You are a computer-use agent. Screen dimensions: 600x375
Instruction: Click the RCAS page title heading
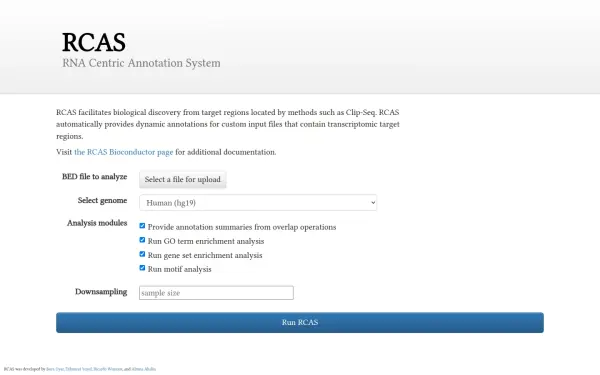point(94,42)
